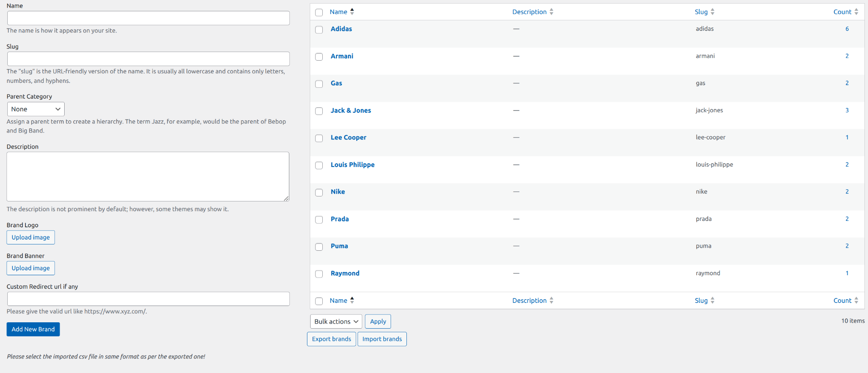The height and width of the screenshot is (373, 868).
Task: Check the Raymond brand checkbox
Action: point(319,274)
